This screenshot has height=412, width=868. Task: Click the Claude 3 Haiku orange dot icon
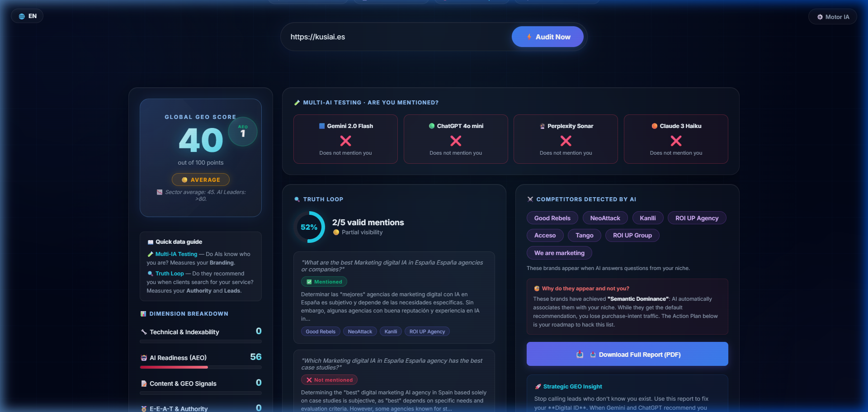[654, 126]
